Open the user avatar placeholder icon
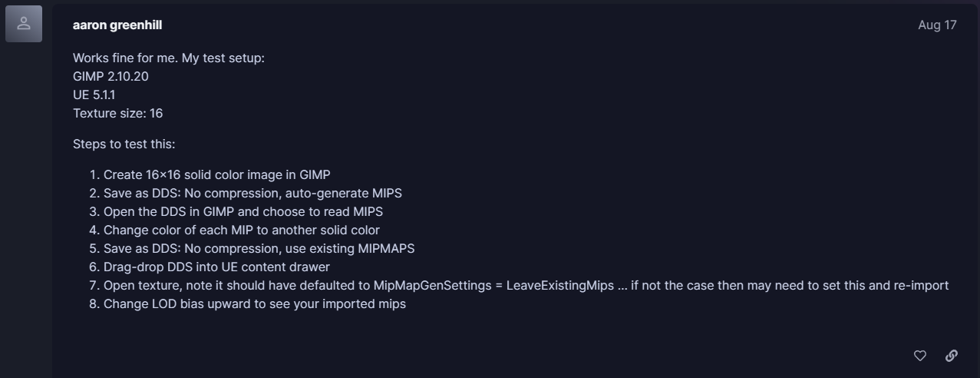 tap(24, 24)
